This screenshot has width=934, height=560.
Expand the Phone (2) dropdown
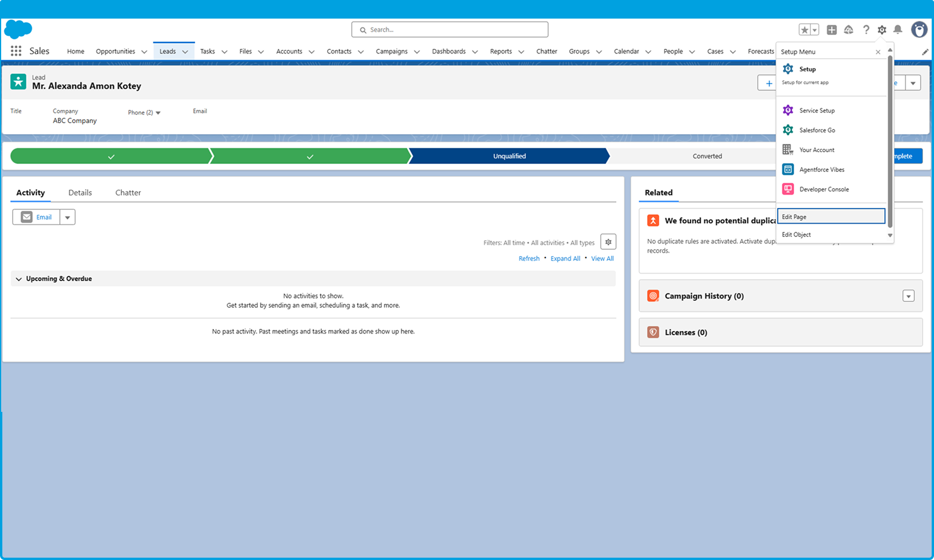point(158,113)
